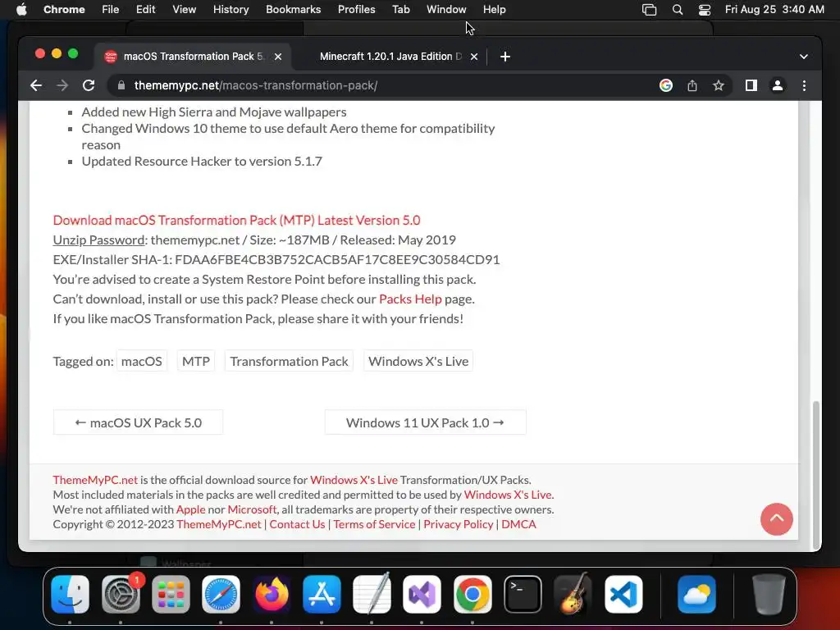Open the Window menu
This screenshot has height=630, width=840.
tap(446, 10)
